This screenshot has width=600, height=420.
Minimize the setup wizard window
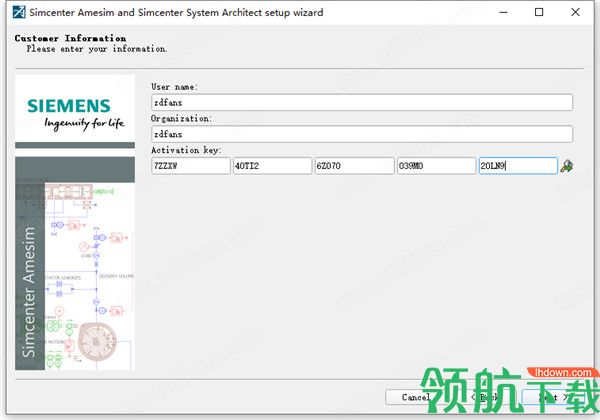click(x=503, y=12)
